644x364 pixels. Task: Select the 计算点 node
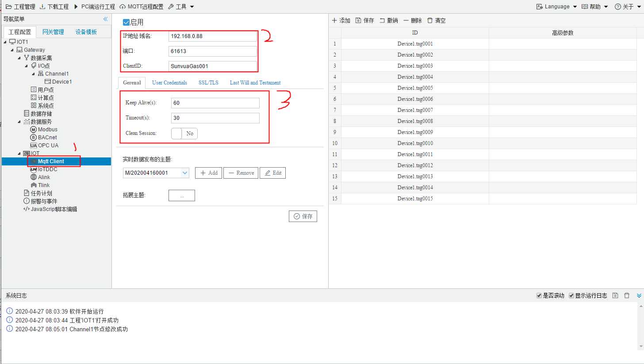coord(42,98)
